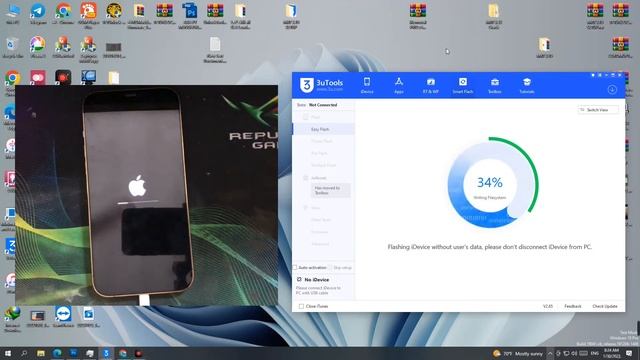Open the red screen recorder desktop shortcut
640x360 pixels.
point(63,78)
